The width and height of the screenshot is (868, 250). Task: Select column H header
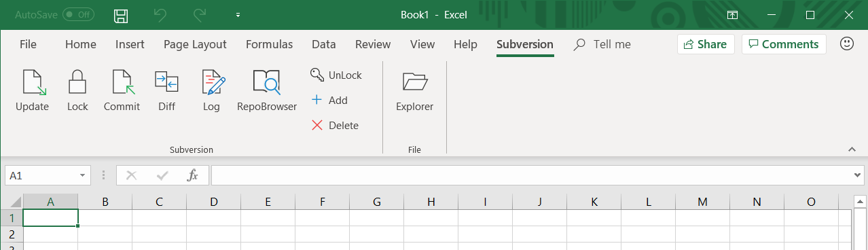tap(431, 202)
